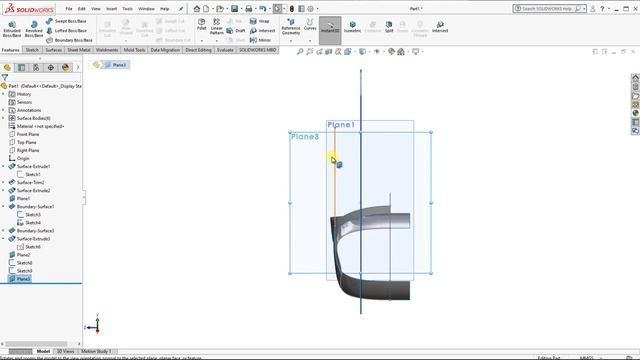Print the document
The width and height of the screenshot is (640, 360).
[249, 9]
